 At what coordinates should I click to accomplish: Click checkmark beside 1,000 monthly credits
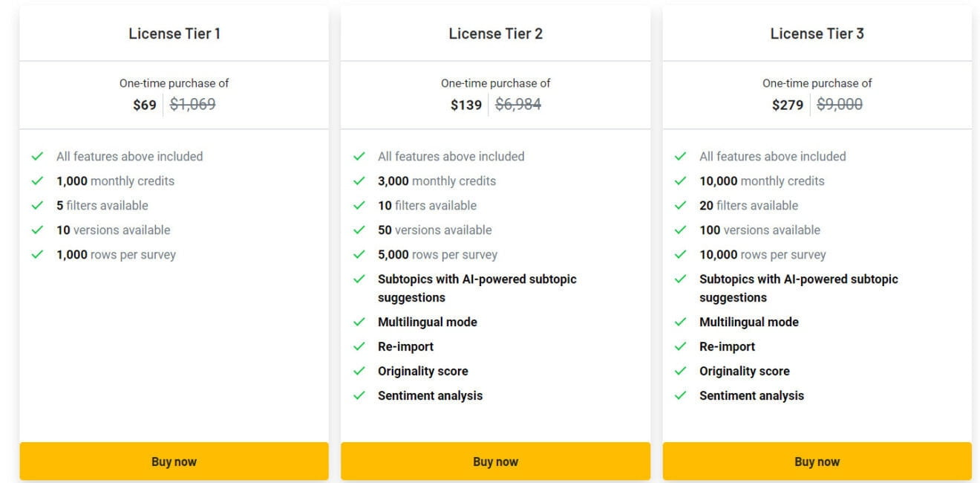(x=38, y=181)
